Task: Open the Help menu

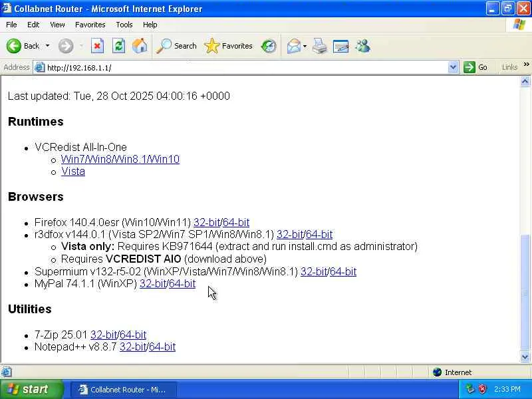Action: tap(150, 25)
